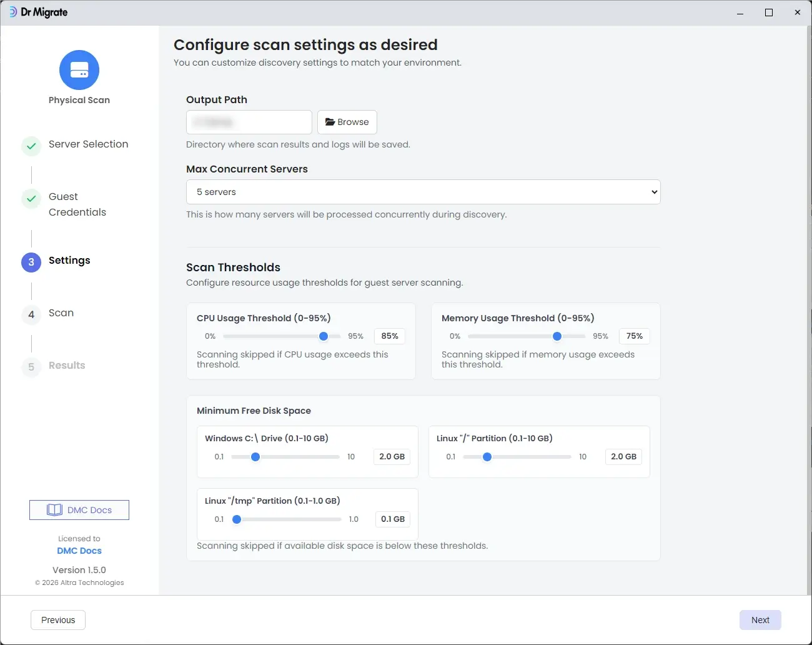Click the Windows C:\ Drive 2.0 GB value

(x=392, y=457)
